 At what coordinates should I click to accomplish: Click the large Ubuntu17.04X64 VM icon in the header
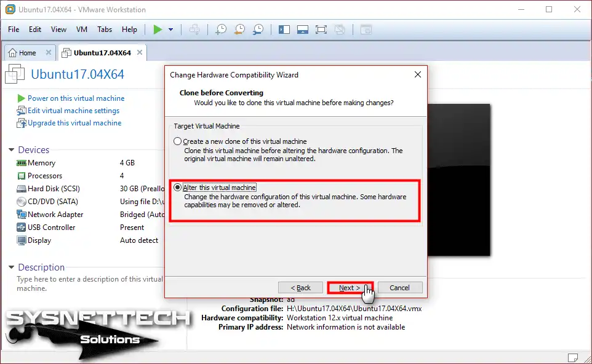tap(15, 74)
